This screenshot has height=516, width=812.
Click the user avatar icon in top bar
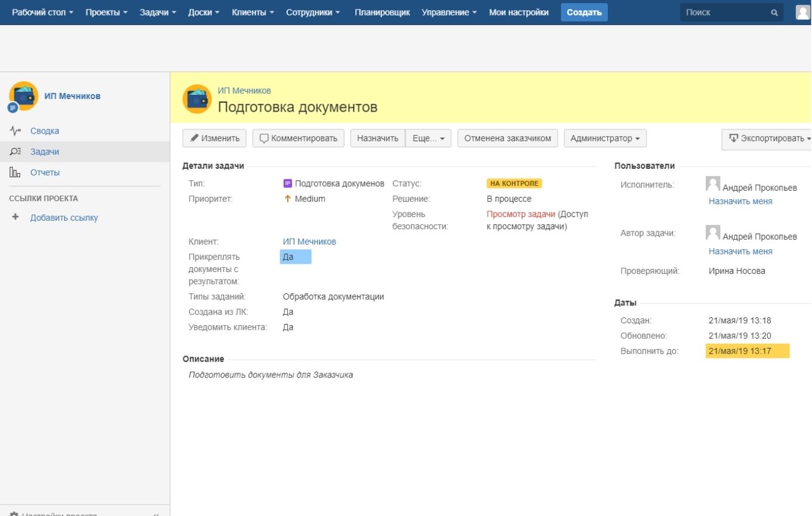804,12
